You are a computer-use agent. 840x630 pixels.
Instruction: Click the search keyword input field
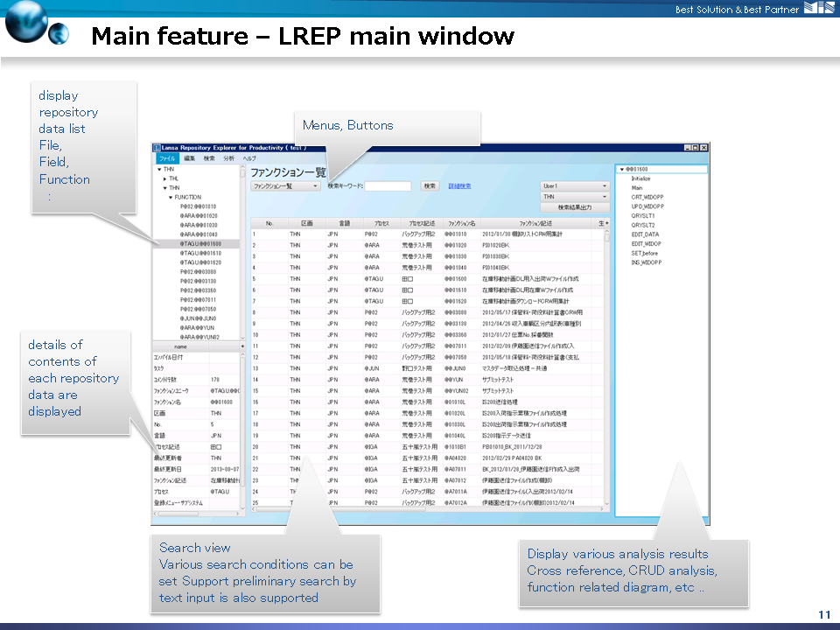click(x=388, y=186)
